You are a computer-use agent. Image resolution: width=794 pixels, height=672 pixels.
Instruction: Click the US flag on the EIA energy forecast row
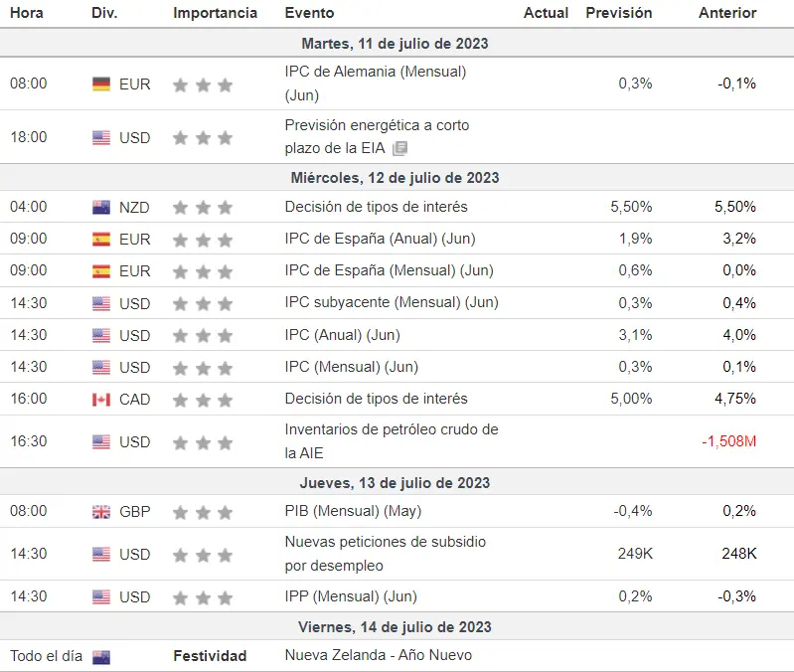[x=101, y=138]
